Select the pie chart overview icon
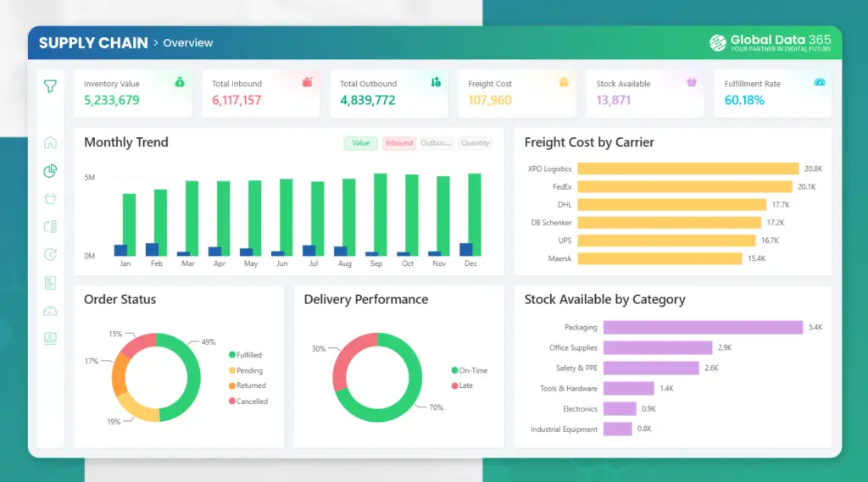Viewport: 868px width, 482px height. pos(50,171)
